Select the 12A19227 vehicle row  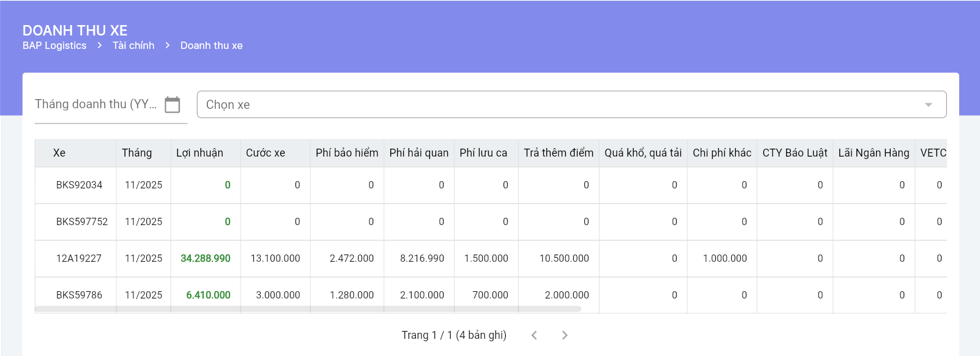tap(79, 259)
